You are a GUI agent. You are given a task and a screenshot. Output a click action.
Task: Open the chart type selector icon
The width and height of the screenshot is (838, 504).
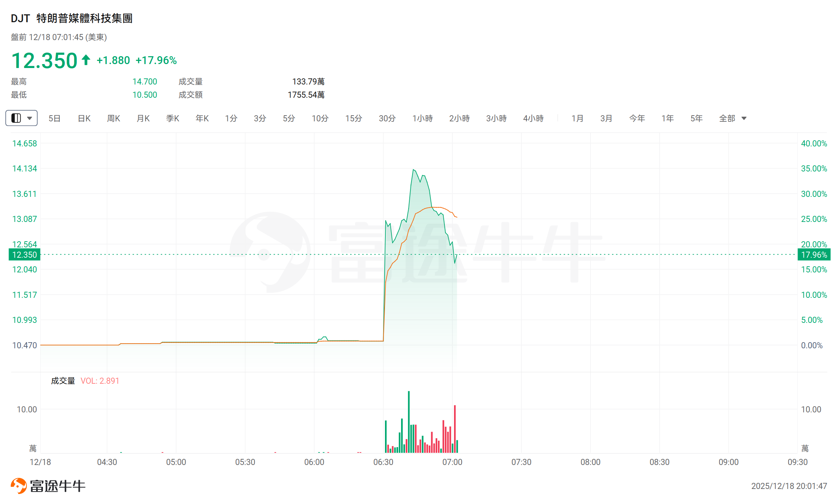point(16,118)
